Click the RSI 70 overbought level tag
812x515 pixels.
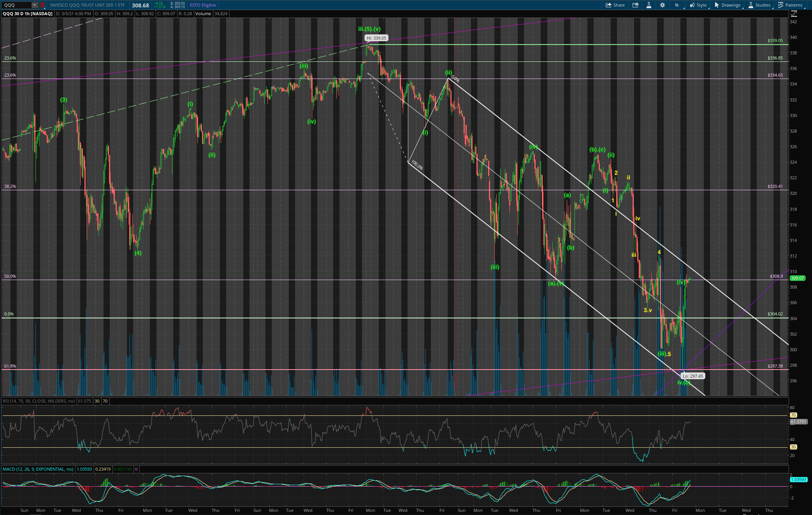click(x=793, y=415)
